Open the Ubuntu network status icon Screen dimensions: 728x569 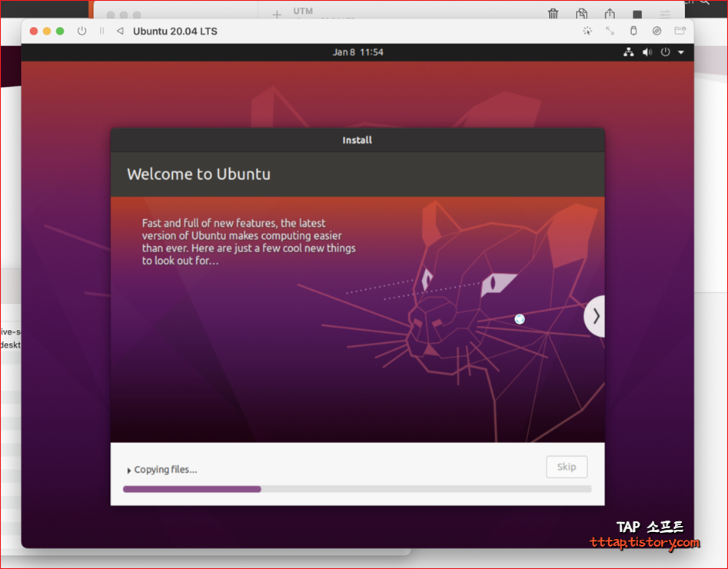(629, 52)
